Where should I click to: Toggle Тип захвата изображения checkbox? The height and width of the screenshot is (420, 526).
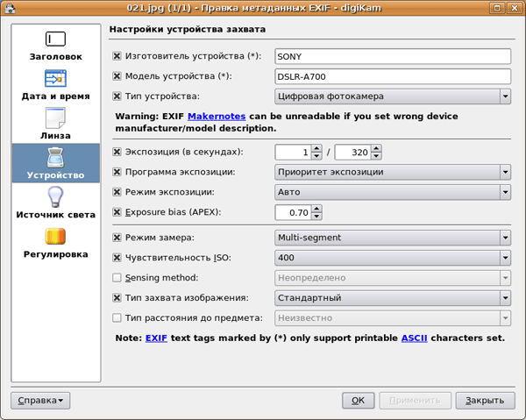[117, 298]
